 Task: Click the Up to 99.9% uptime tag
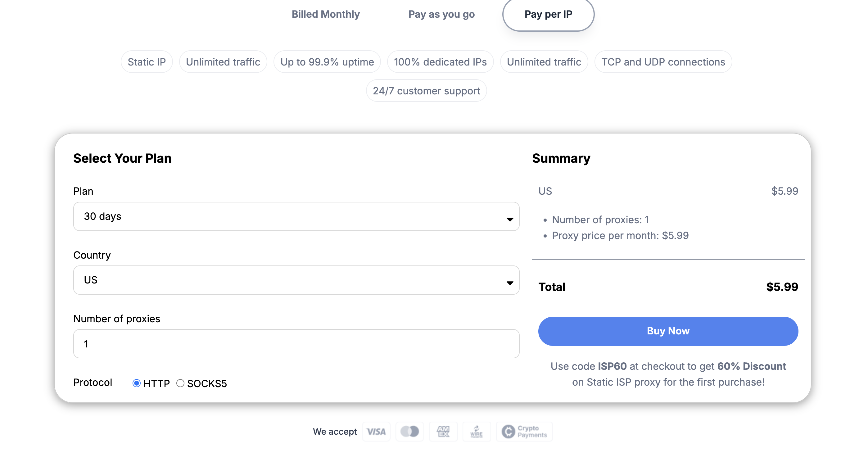click(327, 62)
